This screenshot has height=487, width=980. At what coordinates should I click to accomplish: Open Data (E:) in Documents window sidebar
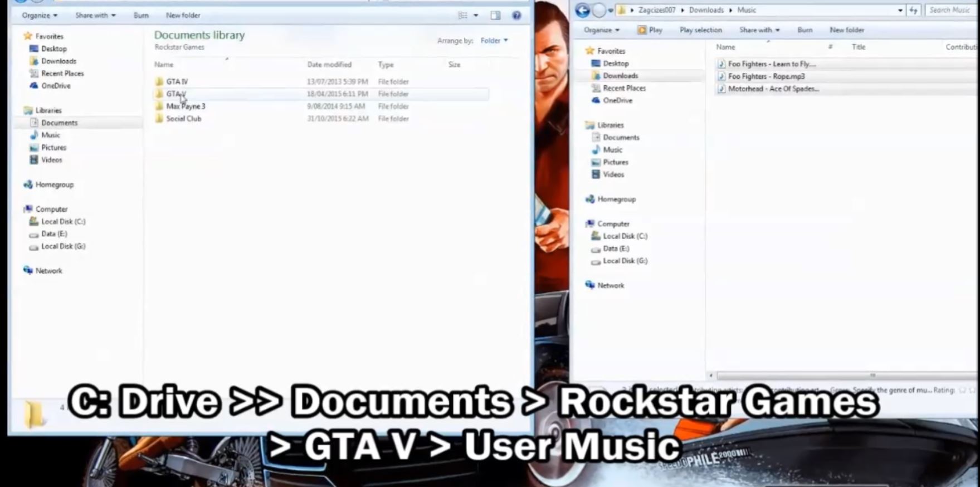(48, 233)
